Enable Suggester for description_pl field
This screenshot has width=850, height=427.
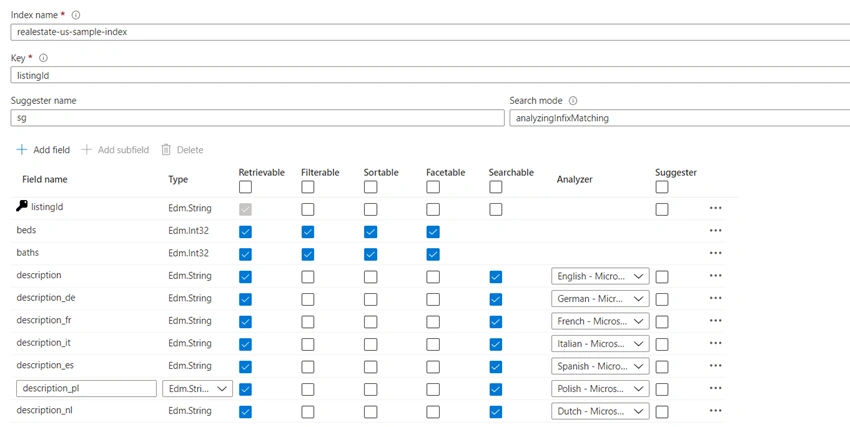coord(662,389)
